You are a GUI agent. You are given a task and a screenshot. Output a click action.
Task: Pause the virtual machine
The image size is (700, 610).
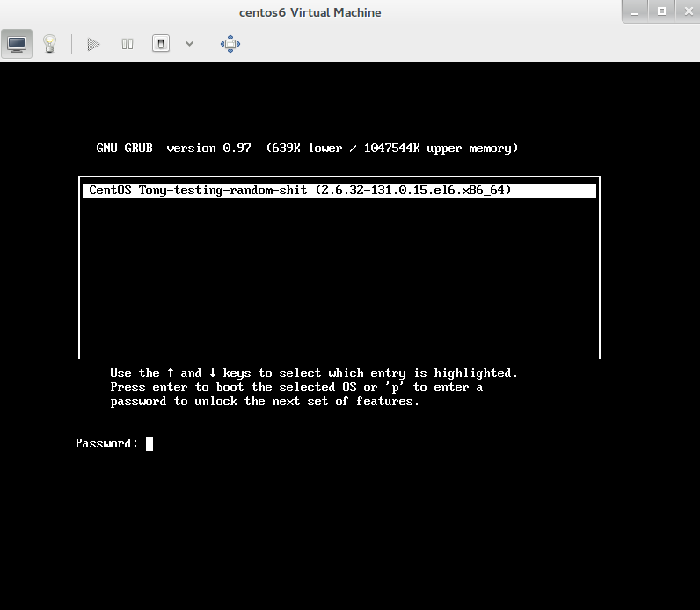click(128, 43)
